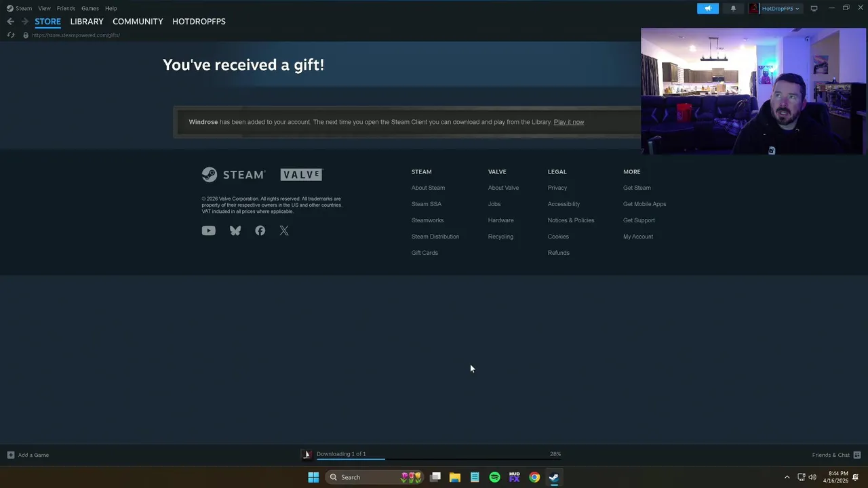Open the Steam SSA link
The image size is (868, 488).
(x=426, y=204)
